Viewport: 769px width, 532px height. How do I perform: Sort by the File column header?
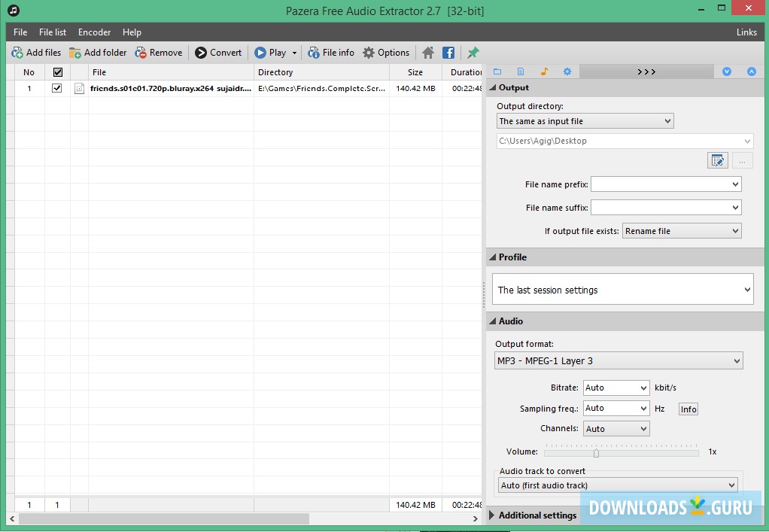click(171, 72)
